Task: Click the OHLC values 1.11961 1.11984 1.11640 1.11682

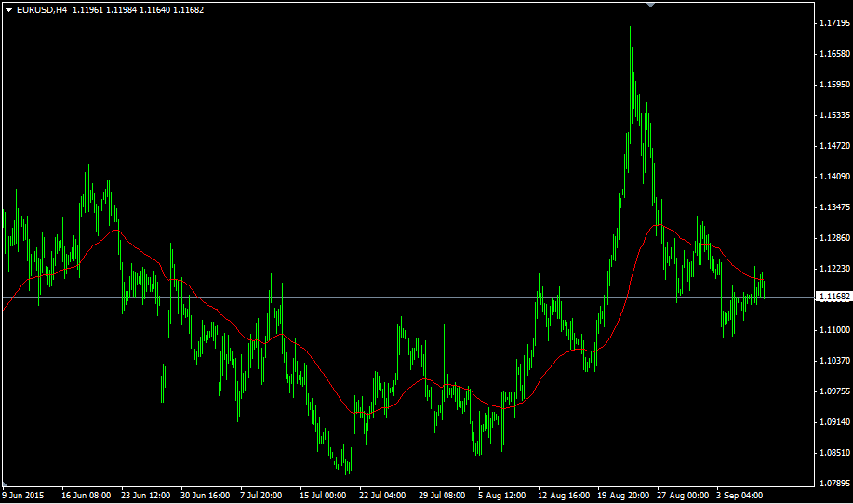Action: [x=139, y=10]
